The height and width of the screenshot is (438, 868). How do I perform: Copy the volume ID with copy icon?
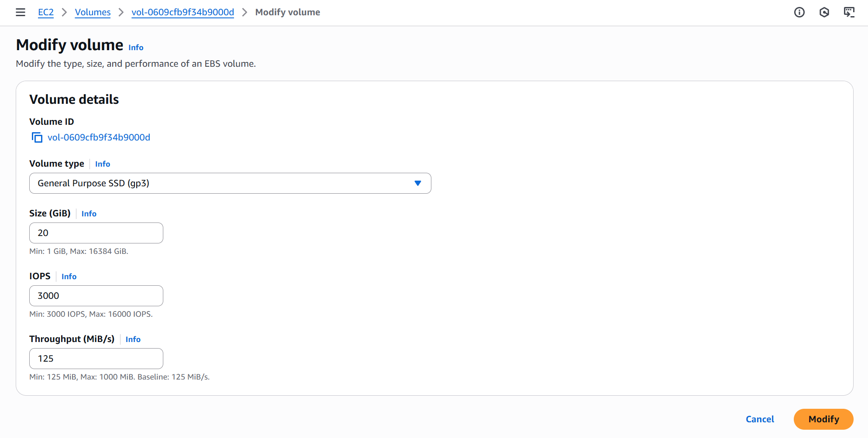point(37,137)
